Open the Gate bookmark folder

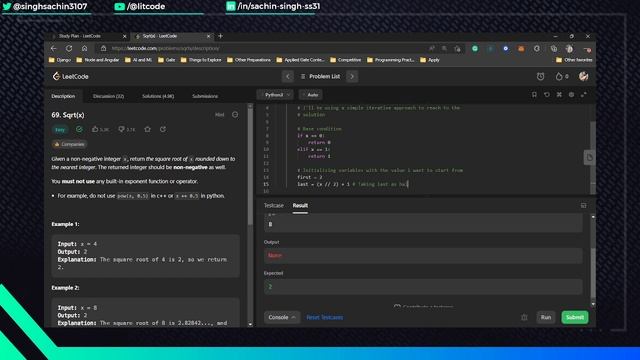(x=167, y=60)
